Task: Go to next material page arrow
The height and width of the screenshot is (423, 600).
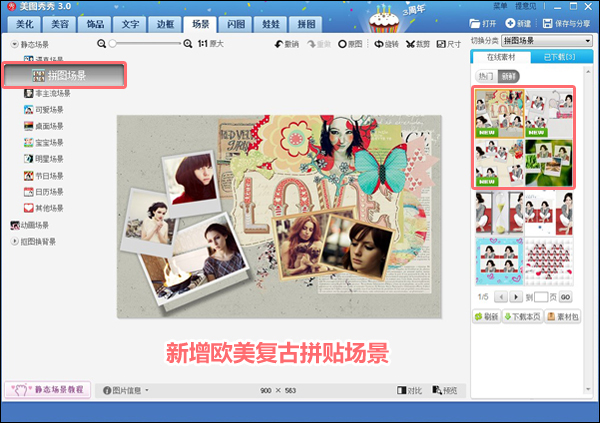Action: click(x=516, y=297)
